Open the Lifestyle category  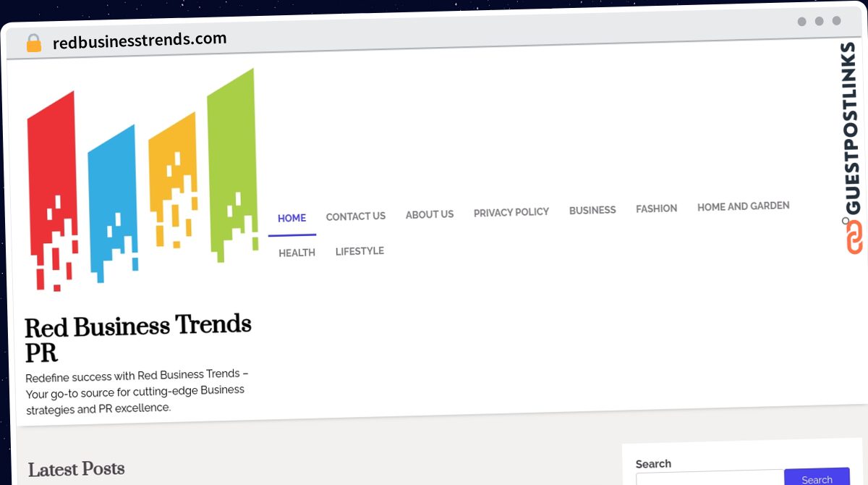click(359, 251)
